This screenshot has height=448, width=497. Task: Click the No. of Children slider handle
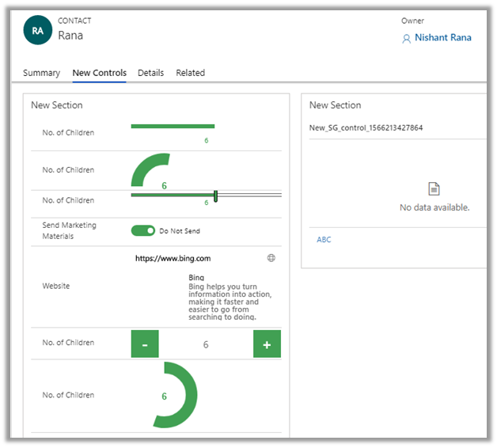215,196
